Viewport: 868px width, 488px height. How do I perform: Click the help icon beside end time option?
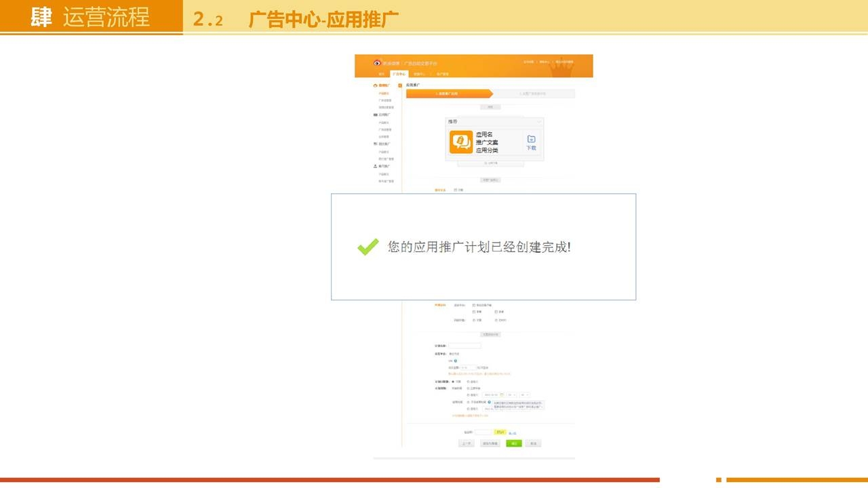489,402
